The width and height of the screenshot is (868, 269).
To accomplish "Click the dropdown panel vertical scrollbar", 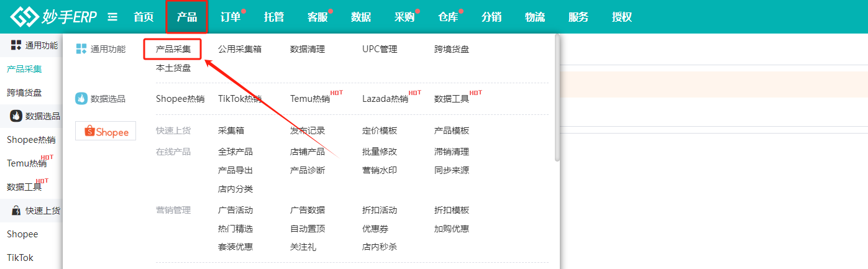I will pyautogui.click(x=557, y=98).
